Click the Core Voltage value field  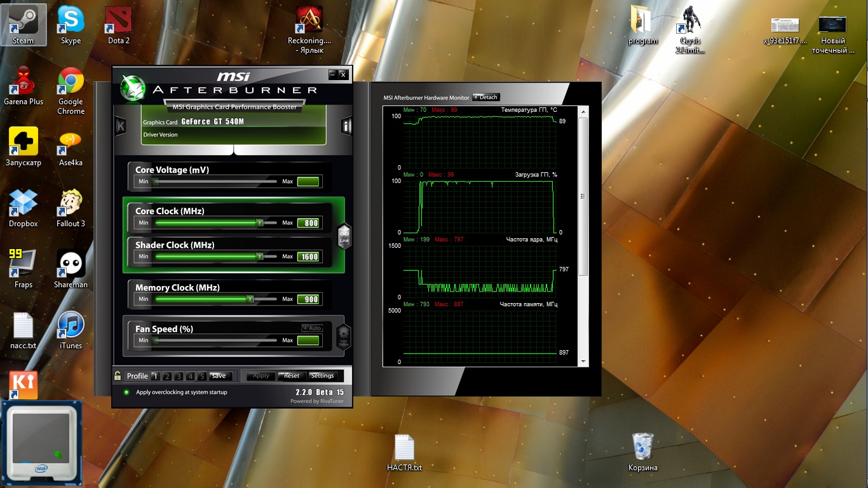pos(308,182)
